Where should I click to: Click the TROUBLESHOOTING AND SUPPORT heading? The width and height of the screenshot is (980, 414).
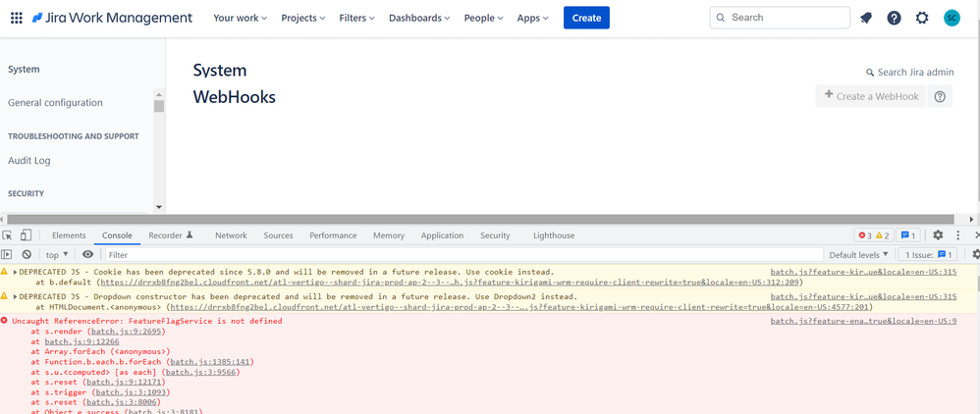click(74, 136)
